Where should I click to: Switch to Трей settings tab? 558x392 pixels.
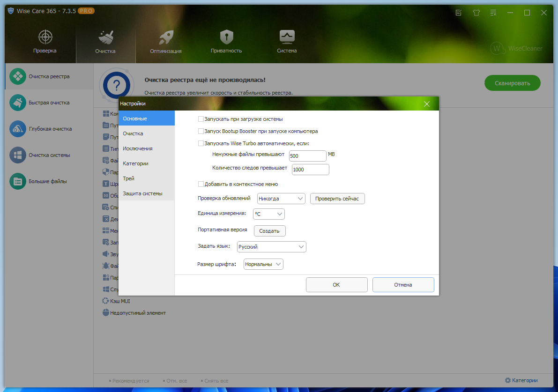point(147,178)
